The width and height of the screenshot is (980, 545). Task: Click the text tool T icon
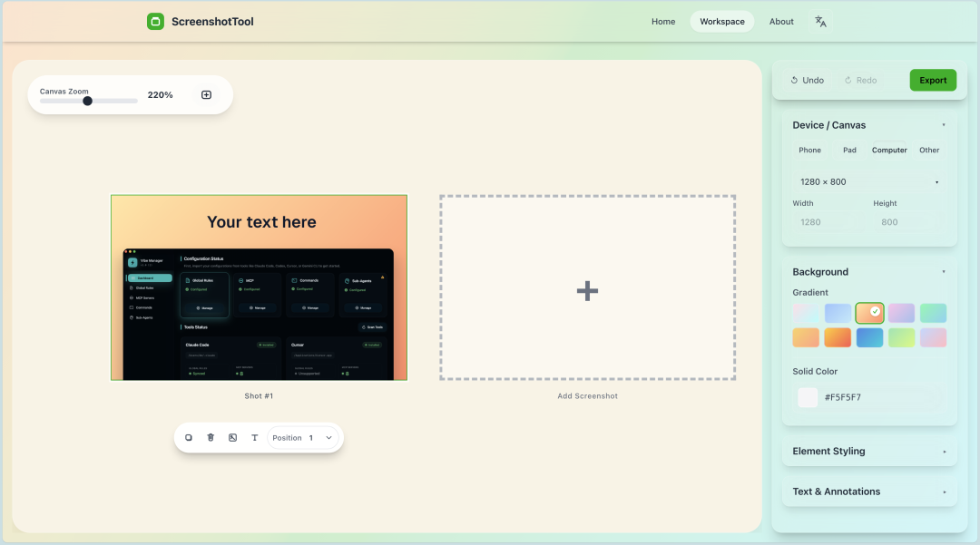point(254,438)
